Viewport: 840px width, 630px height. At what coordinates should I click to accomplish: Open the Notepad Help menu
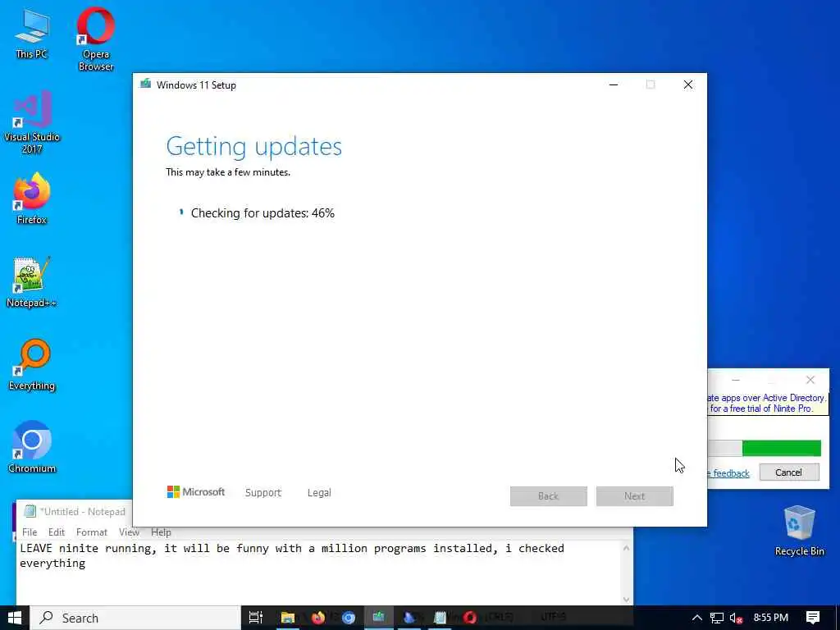(161, 532)
